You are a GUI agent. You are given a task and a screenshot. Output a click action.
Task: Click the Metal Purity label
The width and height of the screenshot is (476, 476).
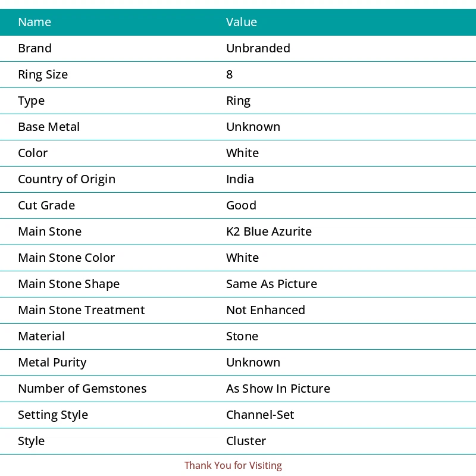(52, 362)
